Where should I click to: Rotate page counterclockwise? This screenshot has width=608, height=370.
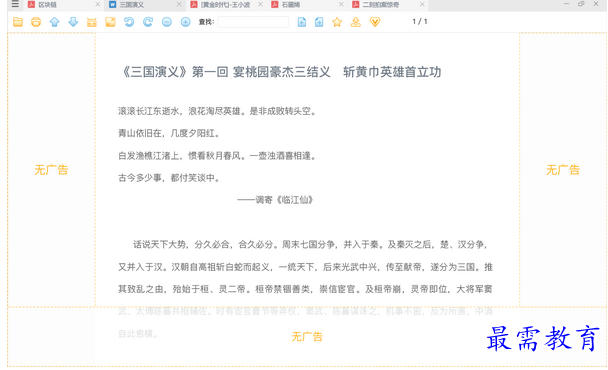tap(129, 22)
